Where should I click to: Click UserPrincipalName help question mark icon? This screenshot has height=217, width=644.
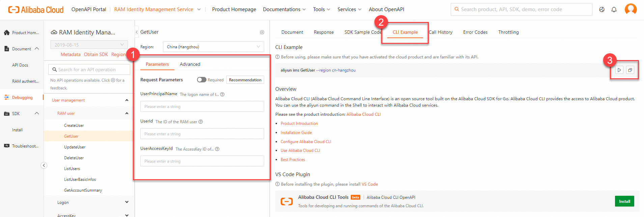222,94
